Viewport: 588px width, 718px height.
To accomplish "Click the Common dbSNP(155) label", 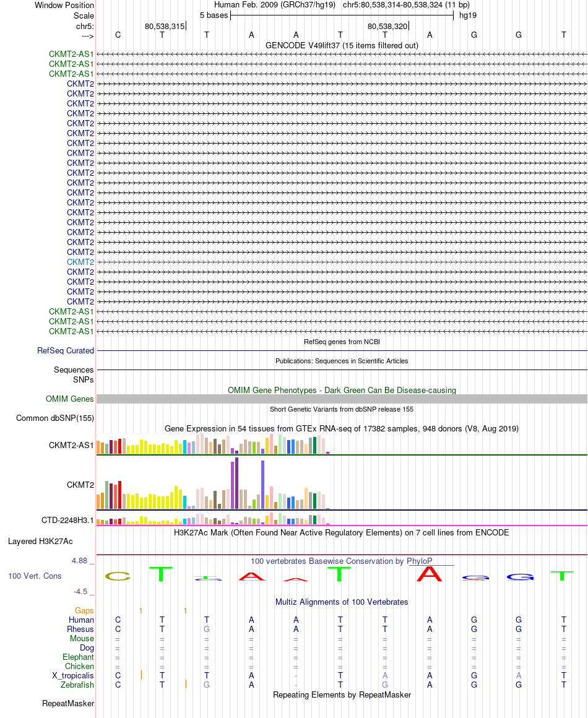I will 55,418.
